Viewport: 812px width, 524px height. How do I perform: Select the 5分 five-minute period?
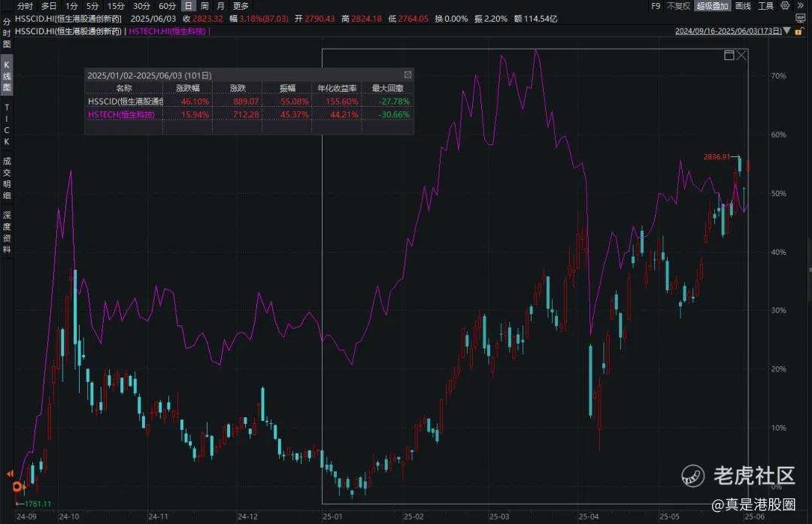(x=92, y=6)
